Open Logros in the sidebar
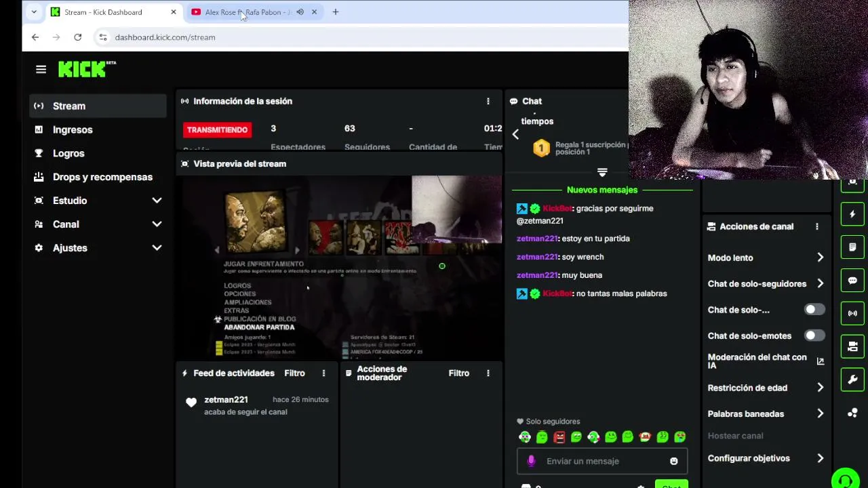 98,153
